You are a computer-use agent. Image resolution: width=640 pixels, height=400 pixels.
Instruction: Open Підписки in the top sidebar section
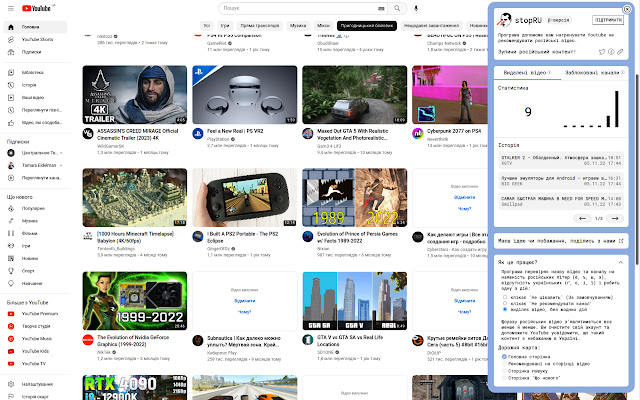tap(35, 52)
